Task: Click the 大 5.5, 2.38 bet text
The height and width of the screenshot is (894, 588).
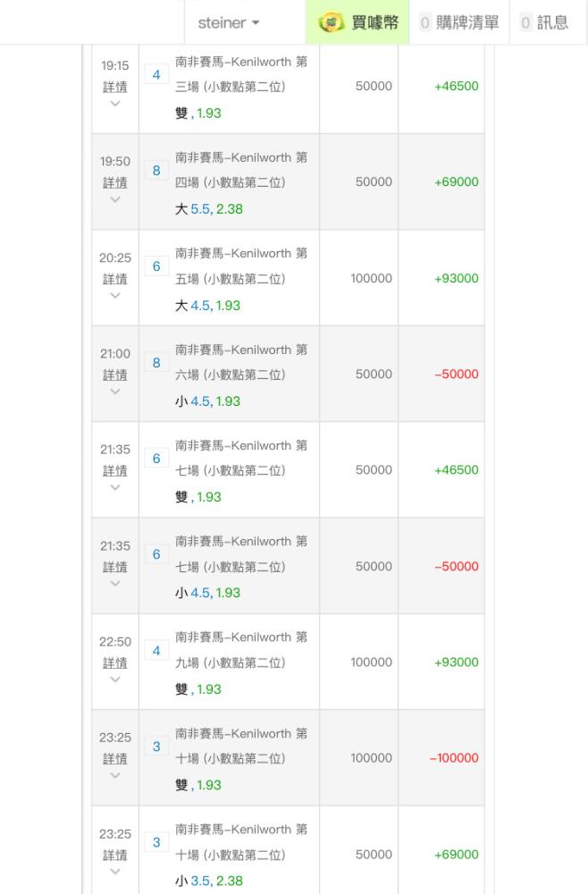Action: click(x=208, y=209)
